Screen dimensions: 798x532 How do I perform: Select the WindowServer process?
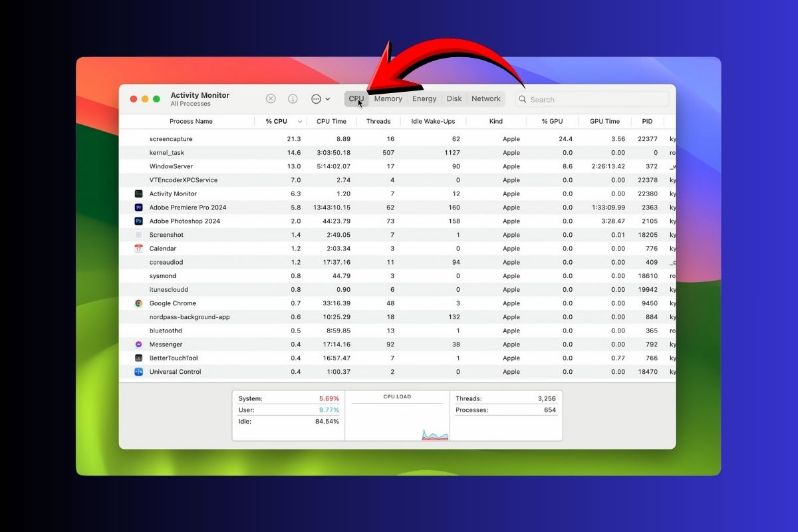click(171, 166)
